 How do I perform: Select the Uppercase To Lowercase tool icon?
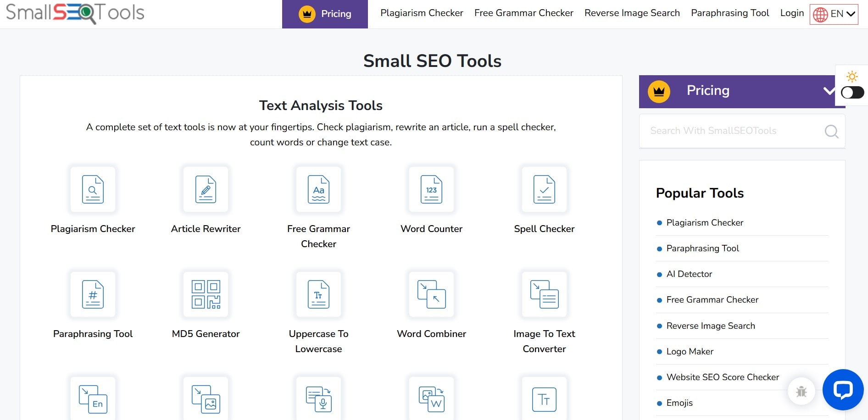point(318,294)
